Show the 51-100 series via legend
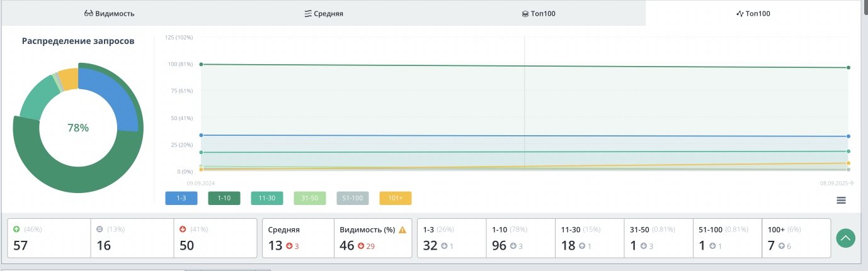Screen dimensions: 868x271 pos(352,198)
